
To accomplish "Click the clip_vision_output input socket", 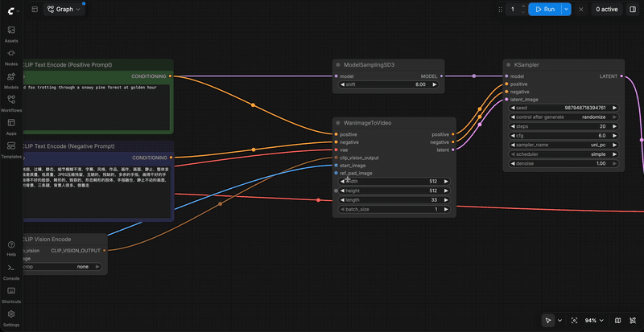I will (x=336, y=158).
